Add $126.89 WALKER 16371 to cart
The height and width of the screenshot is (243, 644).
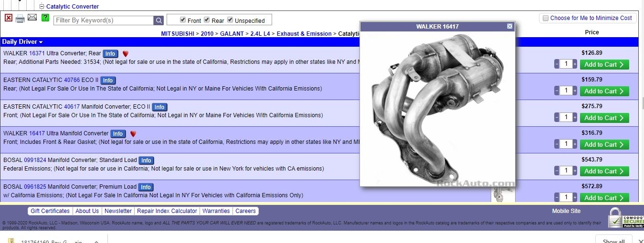pos(604,64)
